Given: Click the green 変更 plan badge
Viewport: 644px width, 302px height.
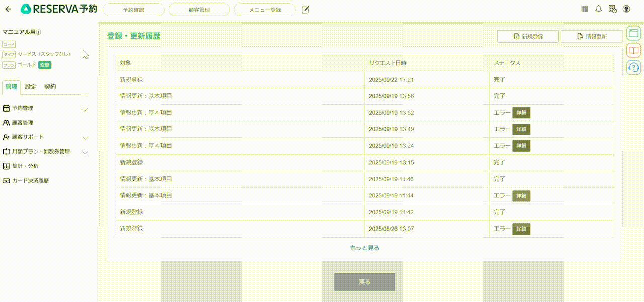Looking at the screenshot, I should coord(45,65).
